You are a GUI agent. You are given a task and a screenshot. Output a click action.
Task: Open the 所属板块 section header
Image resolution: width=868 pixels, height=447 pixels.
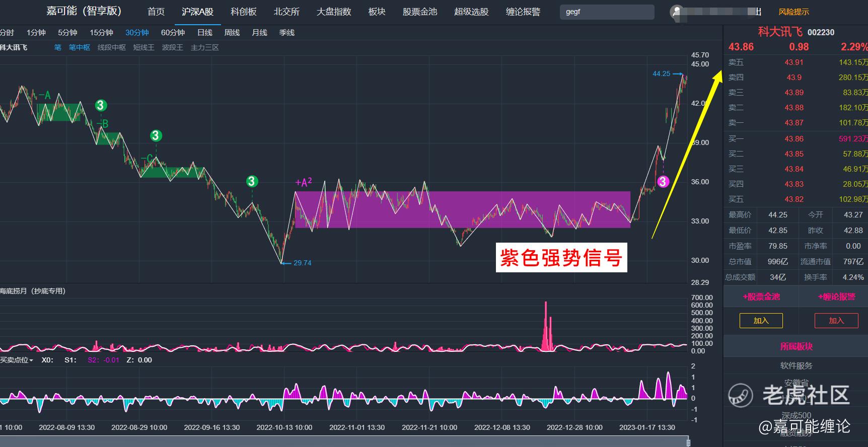797,346
